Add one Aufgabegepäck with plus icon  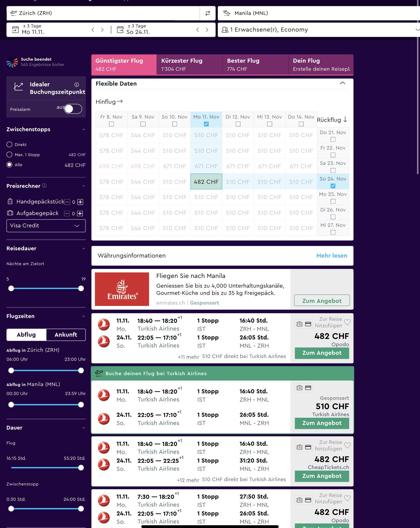(80, 214)
